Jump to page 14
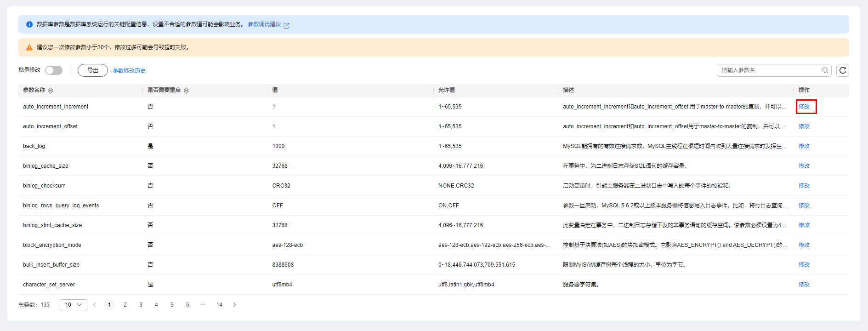868x331 pixels. (219, 305)
